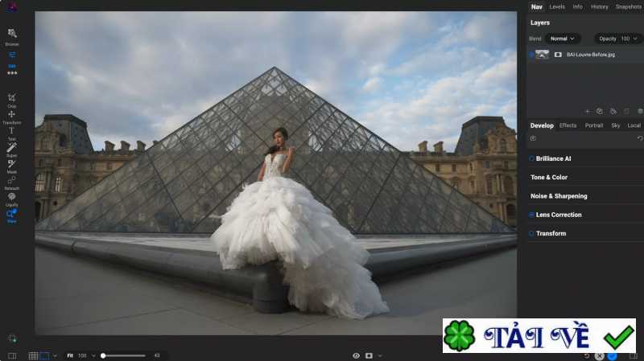
Task: Open the resource sync icon at bottom left
Action: pos(12,338)
